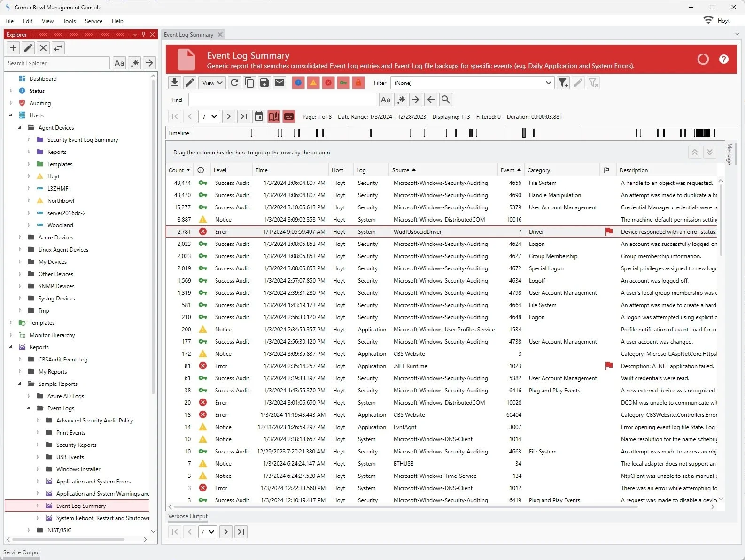The height and width of the screenshot is (560, 745).
Task: Open the File menu
Action: click(x=9, y=21)
